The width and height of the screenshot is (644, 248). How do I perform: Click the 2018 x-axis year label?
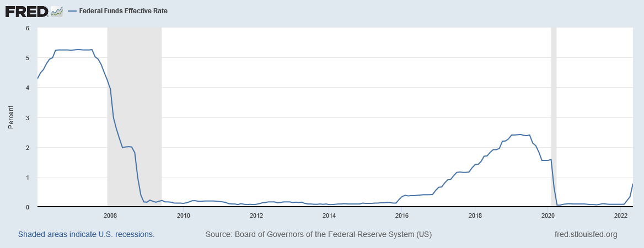(x=475, y=215)
